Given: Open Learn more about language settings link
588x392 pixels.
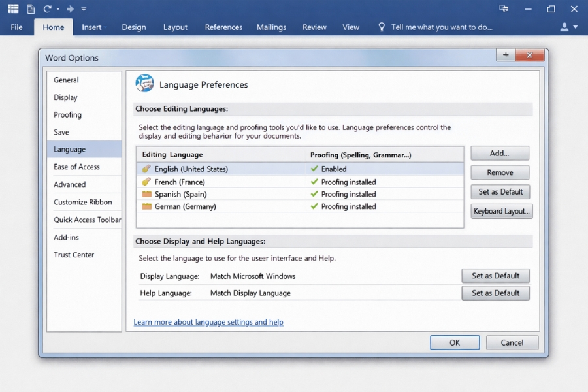Looking at the screenshot, I should pos(208,322).
